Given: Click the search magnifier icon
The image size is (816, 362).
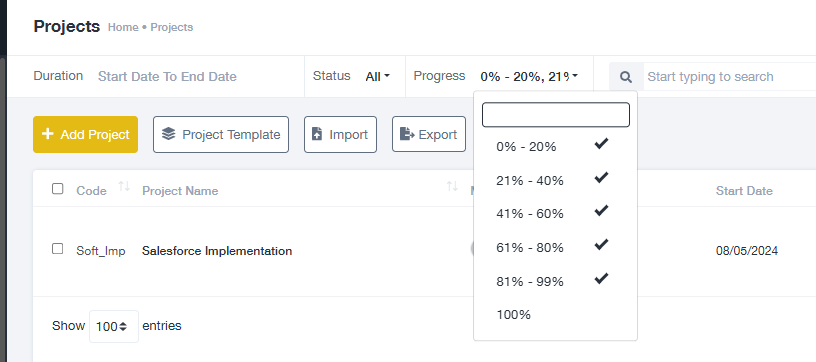Looking at the screenshot, I should (x=626, y=77).
